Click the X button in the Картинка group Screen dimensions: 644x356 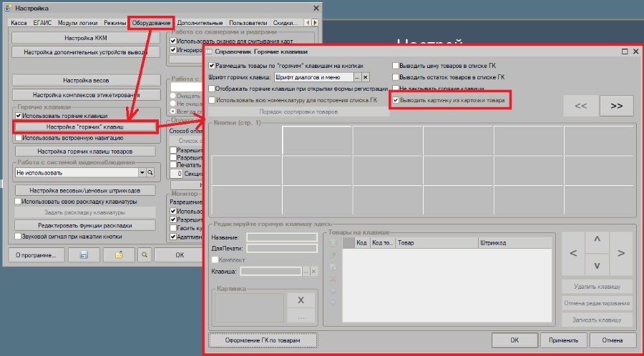click(x=301, y=300)
